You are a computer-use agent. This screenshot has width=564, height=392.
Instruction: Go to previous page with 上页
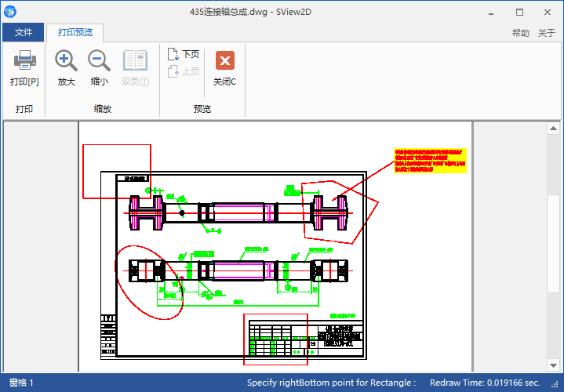(x=184, y=71)
